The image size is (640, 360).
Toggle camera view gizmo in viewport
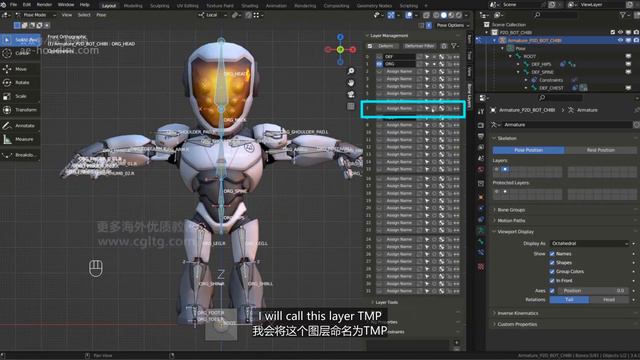[x=351, y=95]
